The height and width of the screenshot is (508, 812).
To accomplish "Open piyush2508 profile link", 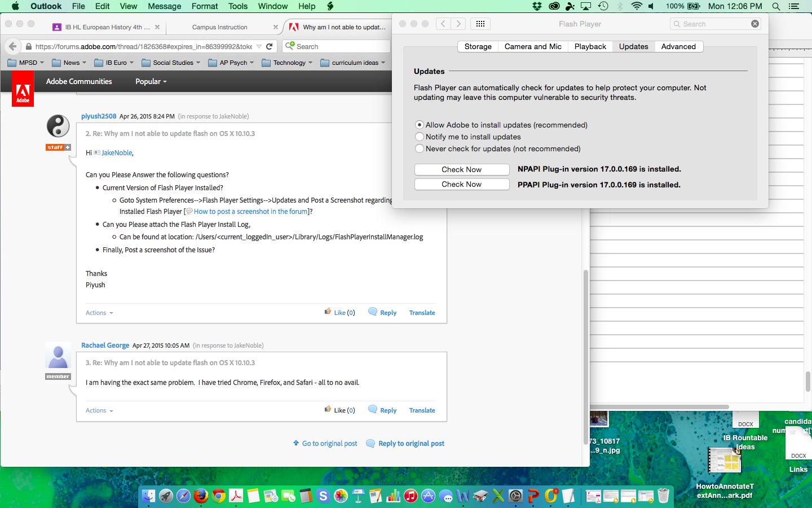I will click(x=99, y=116).
